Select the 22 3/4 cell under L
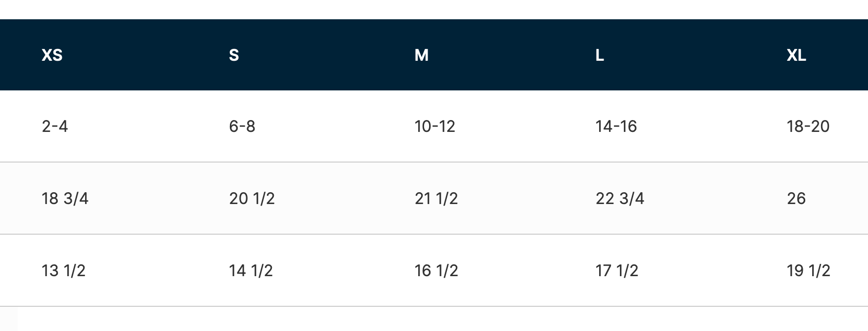Image resolution: width=868 pixels, height=331 pixels. pos(620,199)
